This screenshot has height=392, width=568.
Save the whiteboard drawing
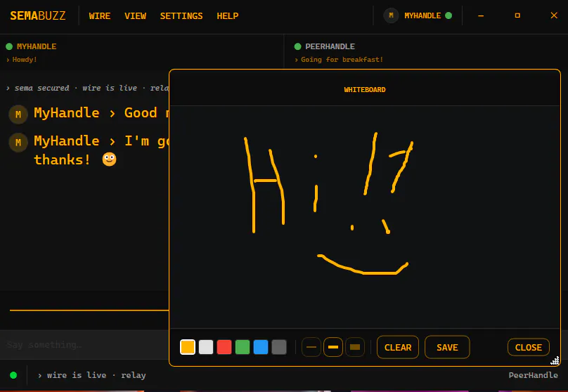(x=447, y=348)
